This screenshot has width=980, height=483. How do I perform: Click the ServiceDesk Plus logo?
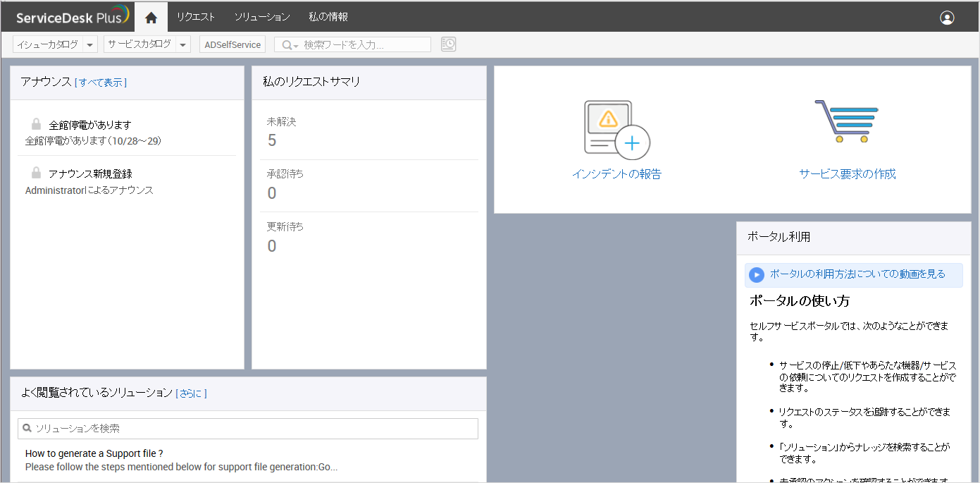[73, 16]
